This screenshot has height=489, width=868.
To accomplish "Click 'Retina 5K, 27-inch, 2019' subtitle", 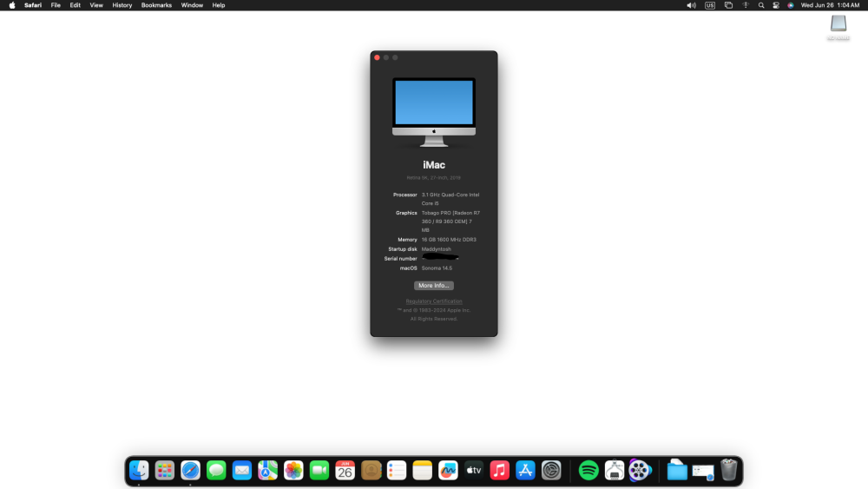I will (x=433, y=178).
